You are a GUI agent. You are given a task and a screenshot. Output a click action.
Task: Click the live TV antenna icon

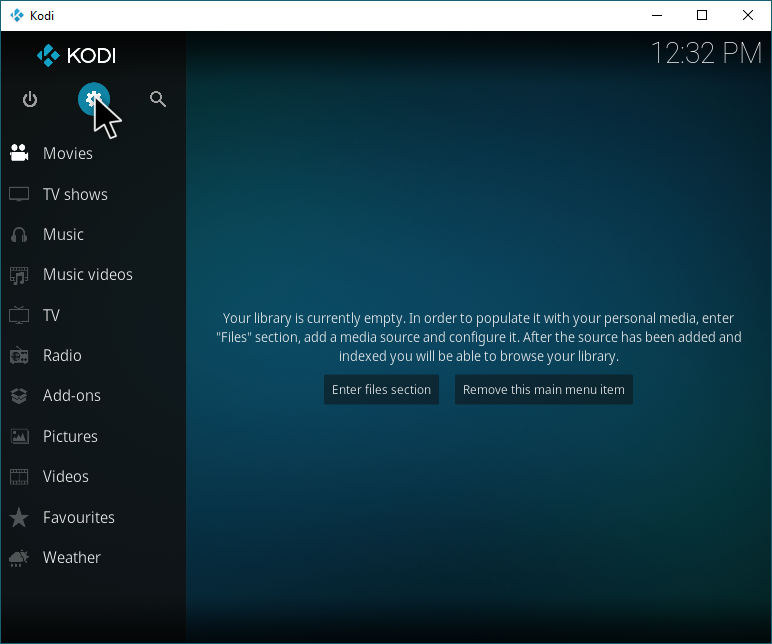click(x=19, y=315)
